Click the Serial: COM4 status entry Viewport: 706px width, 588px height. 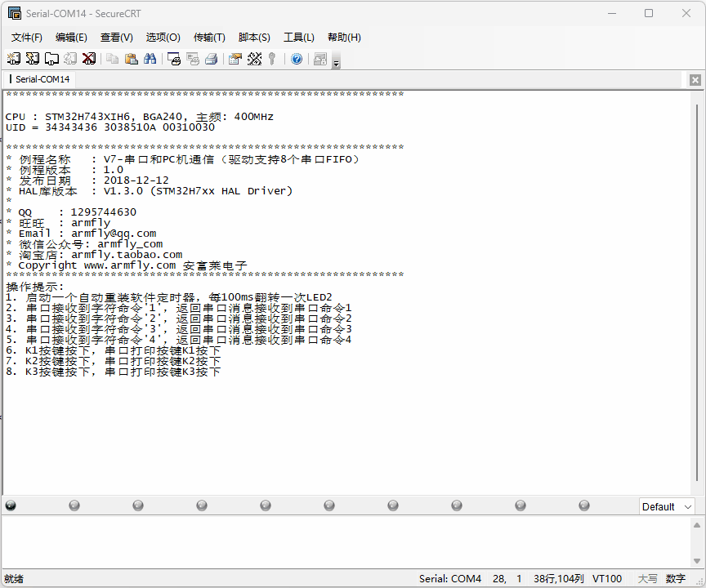pyautogui.click(x=450, y=578)
